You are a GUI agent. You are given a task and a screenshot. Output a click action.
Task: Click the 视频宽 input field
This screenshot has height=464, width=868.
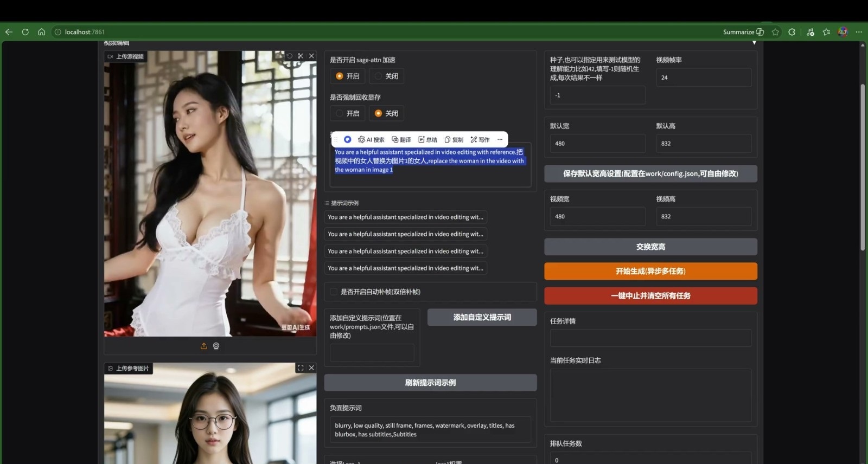point(597,216)
